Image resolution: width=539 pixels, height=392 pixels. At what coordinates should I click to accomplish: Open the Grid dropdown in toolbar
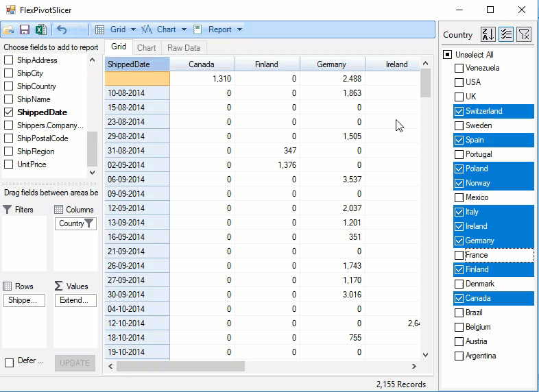click(x=132, y=29)
